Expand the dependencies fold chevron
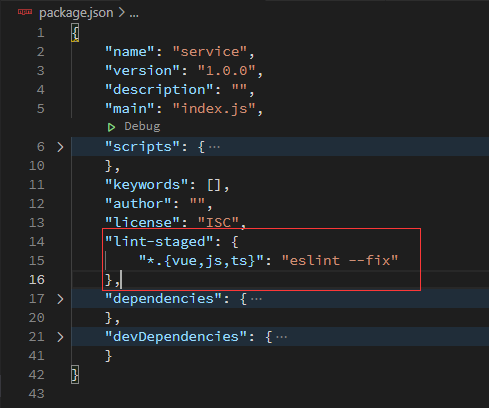489x408 pixels. click(x=60, y=299)
